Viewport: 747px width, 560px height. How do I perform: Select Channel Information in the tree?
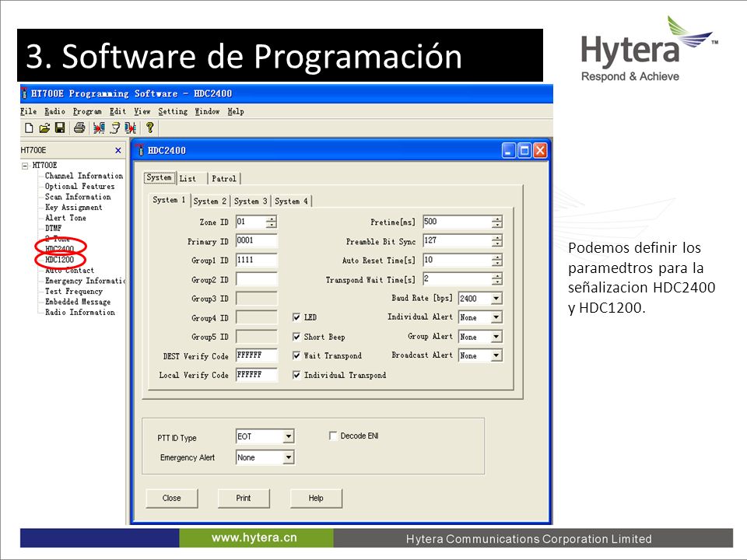(84, 177)
